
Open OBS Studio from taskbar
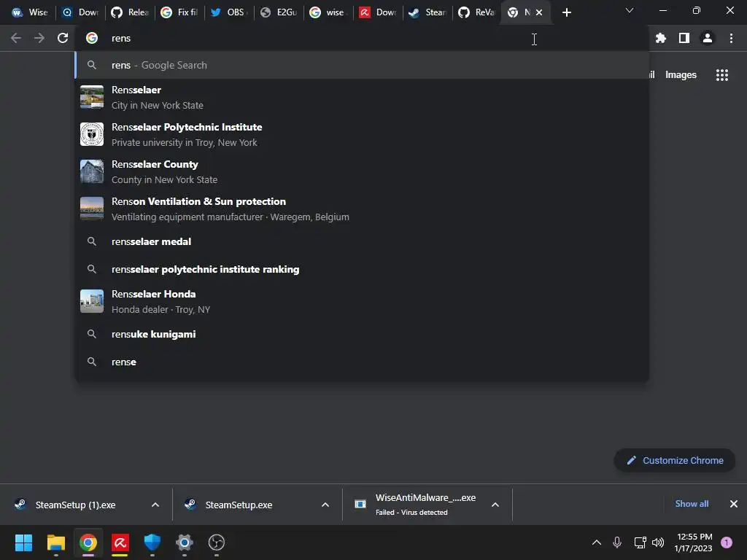[216, 542]
